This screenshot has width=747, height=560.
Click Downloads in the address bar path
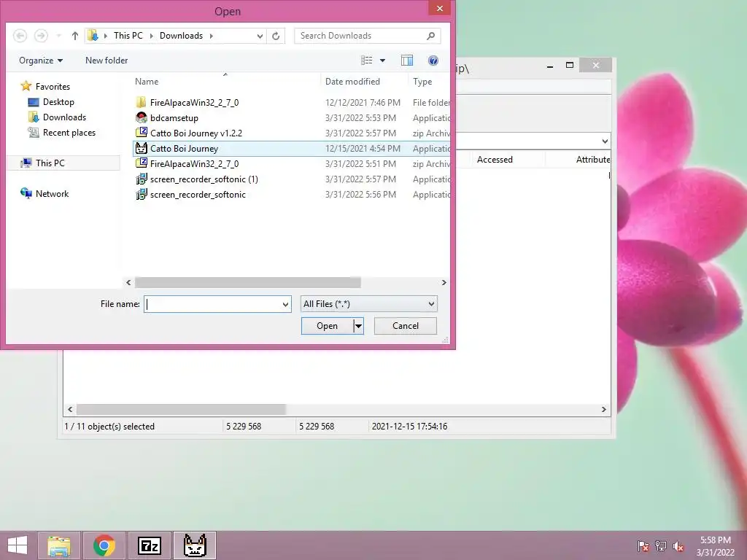[x=181, y=36]
